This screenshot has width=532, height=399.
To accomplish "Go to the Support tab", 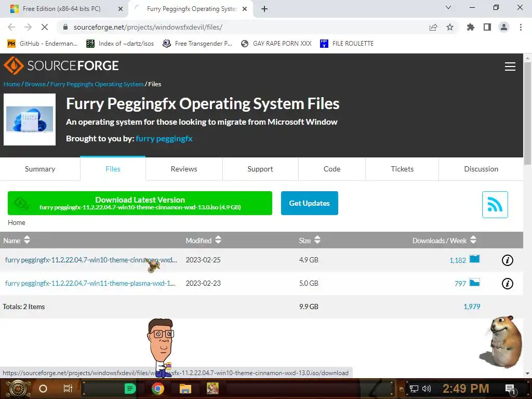I will point(260,169).
